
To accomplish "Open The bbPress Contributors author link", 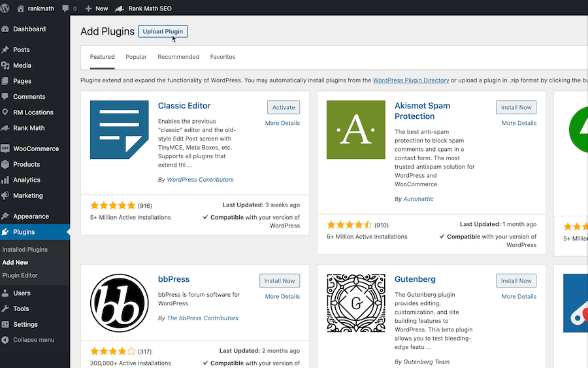I will tap(203, 318).
